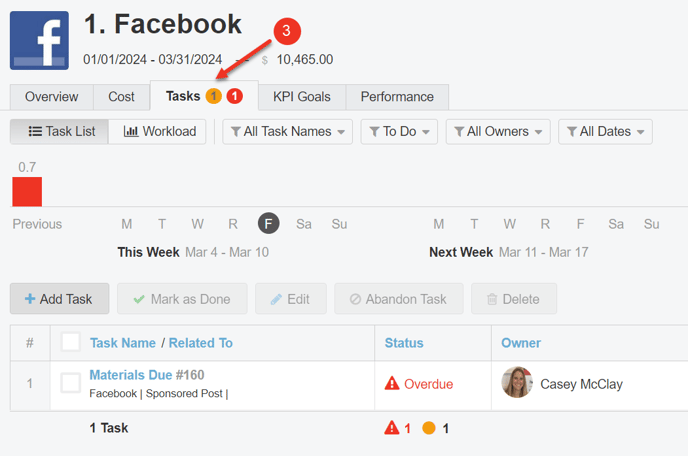
Task: Show the Task List view
Action: (x=59, y=131)
